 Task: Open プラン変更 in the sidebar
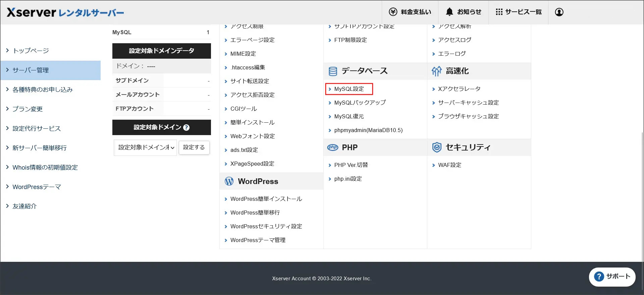pyautogui.click(x=28, y=109)
